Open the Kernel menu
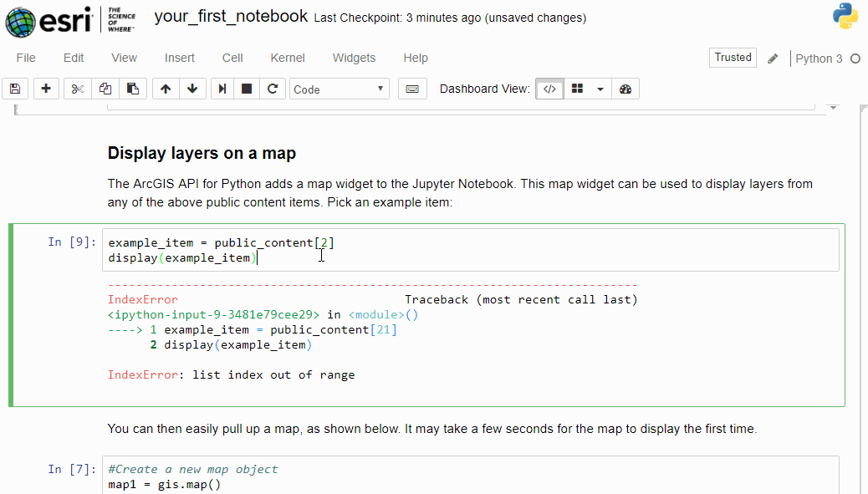Image resolution: width=868 pixels, height=494 pixels. click(x=288, y=58)
